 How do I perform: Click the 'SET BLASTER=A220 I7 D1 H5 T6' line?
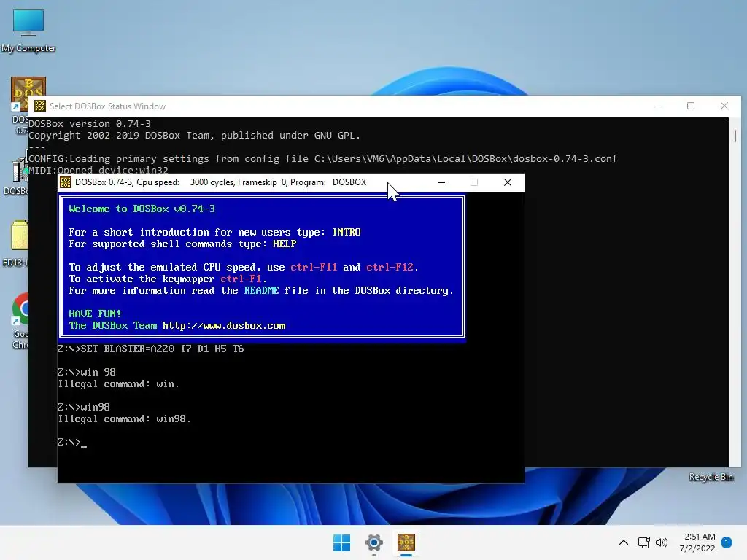coord(150,349)
